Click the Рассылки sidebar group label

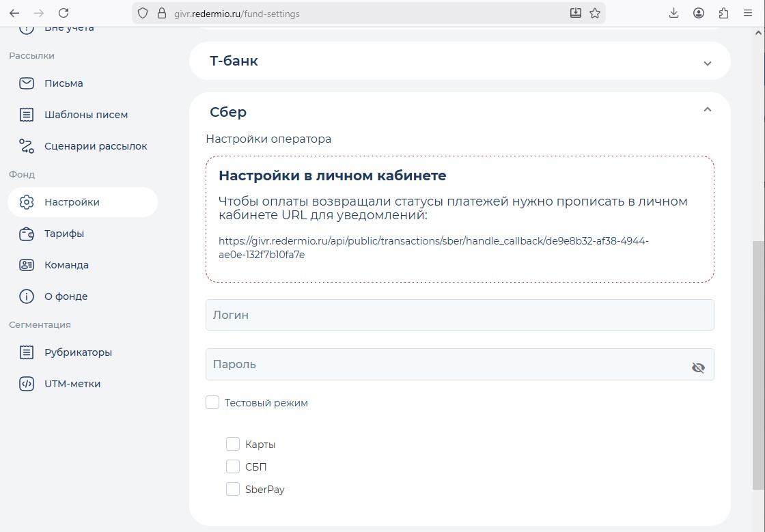pos(31,55)
